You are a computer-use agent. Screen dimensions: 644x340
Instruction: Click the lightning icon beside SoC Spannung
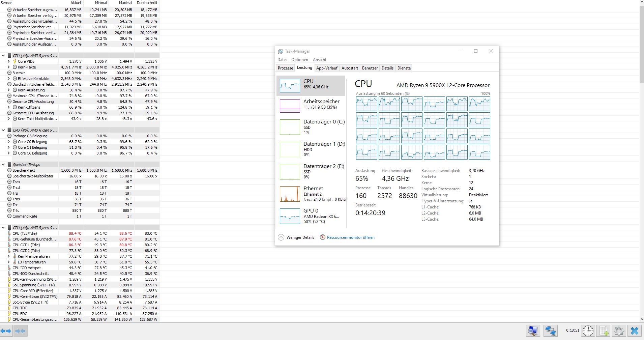[9, 285]
